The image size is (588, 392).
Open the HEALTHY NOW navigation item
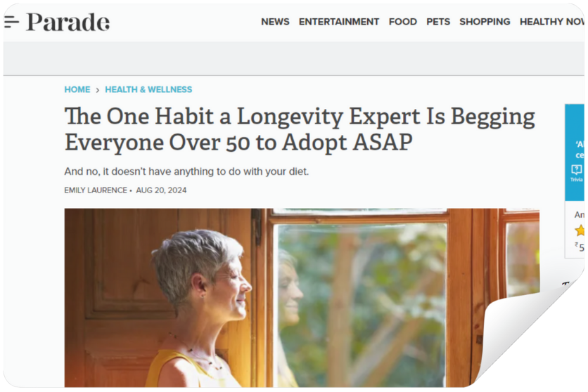(x=552, y=22)
